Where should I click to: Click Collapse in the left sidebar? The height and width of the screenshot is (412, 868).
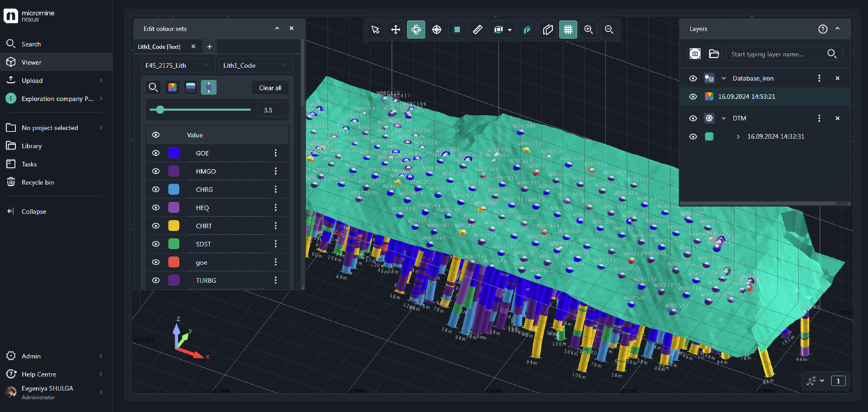[x=33, y=212]
